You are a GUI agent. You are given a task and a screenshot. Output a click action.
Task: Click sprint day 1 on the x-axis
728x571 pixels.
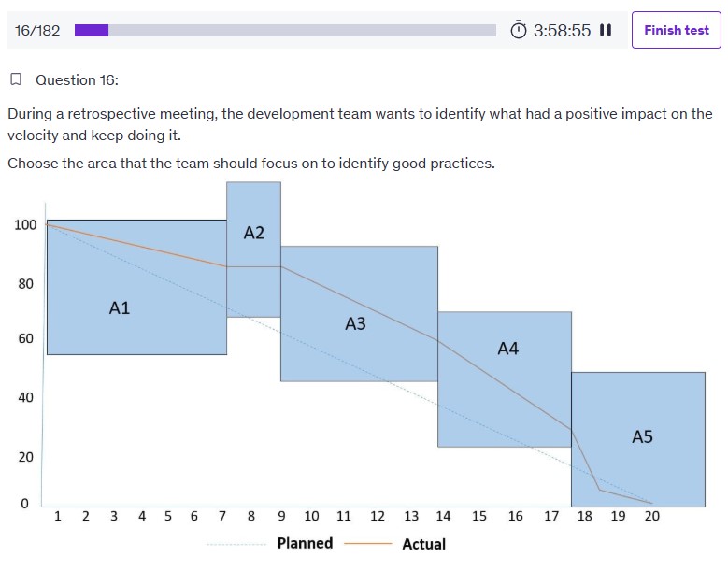(58, 516)
